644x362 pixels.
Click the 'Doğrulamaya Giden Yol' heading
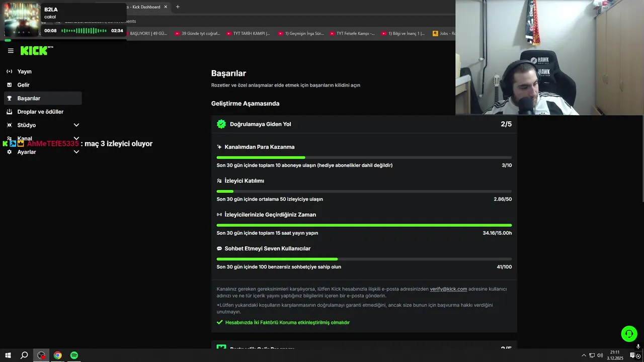click(261, 124)
